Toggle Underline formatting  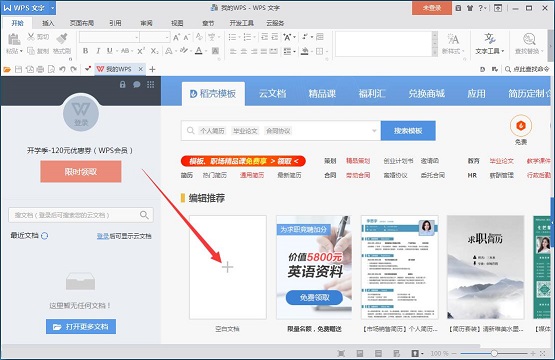(110, 51)
